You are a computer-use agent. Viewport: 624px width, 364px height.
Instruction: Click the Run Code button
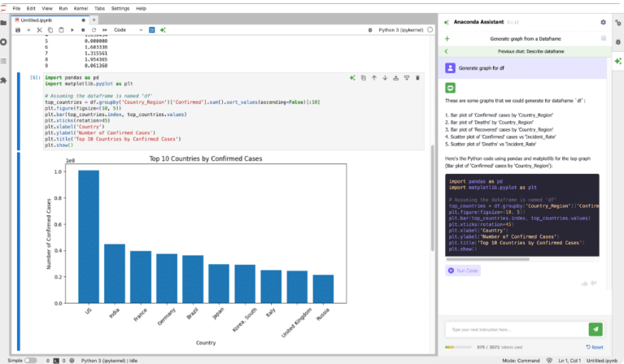click(x=463, y=271)
